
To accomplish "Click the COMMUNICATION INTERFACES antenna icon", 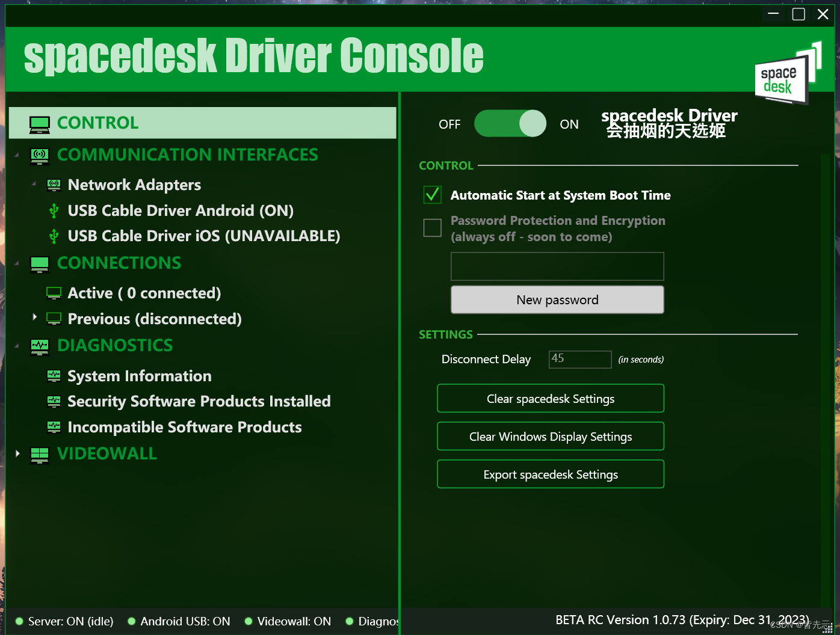I will (x=39, y=155).
